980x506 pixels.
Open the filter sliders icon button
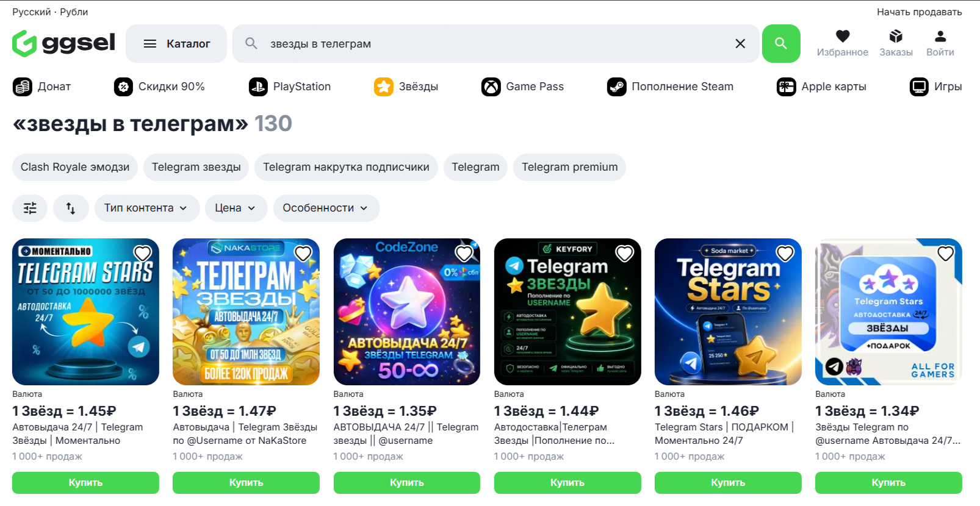30,208
